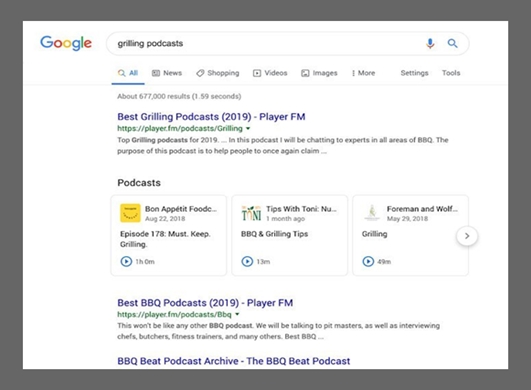Image resolution: width=531 pixels, height=390 pixels.
Task: Play the BBQ & Grilling Tips episode
Action: coord(247,261)
